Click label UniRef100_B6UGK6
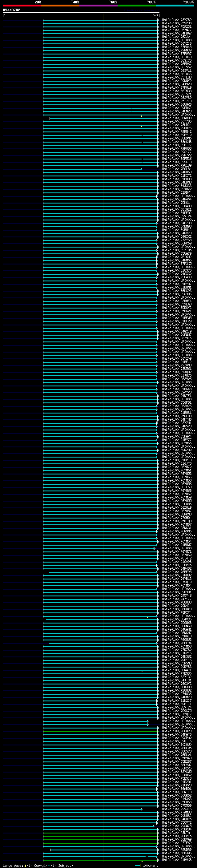The height and width of the screenshot is (868, 197). tap(177, 104)
